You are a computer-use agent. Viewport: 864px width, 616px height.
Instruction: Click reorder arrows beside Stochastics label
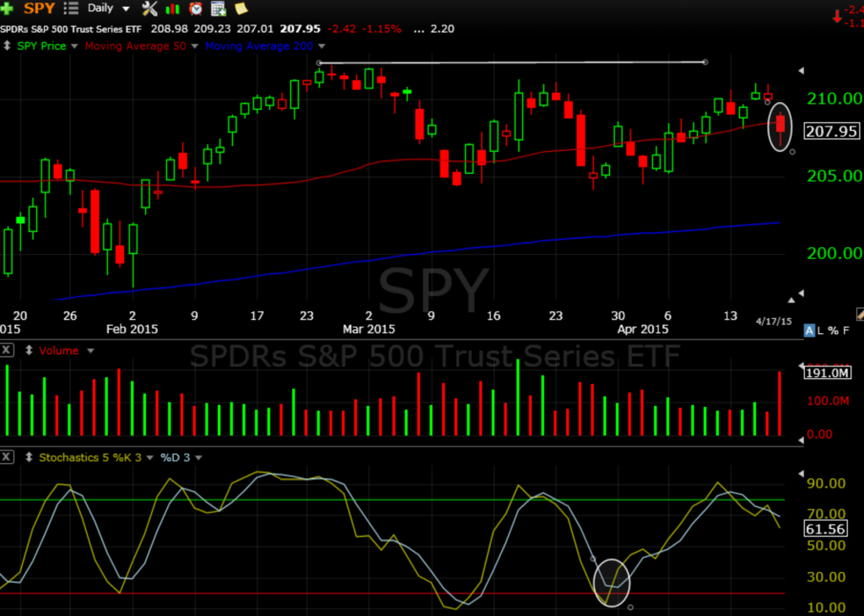(x=29, y=457)
